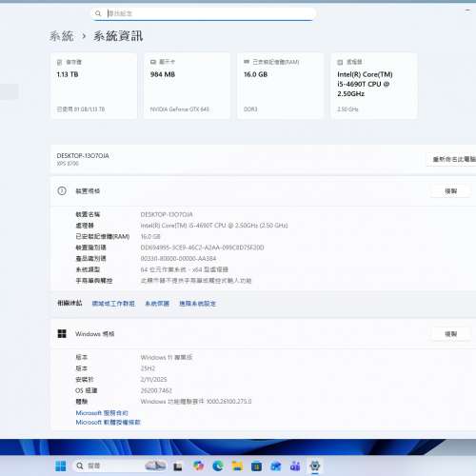Click the system type value mentioning x64

[185, 269]
